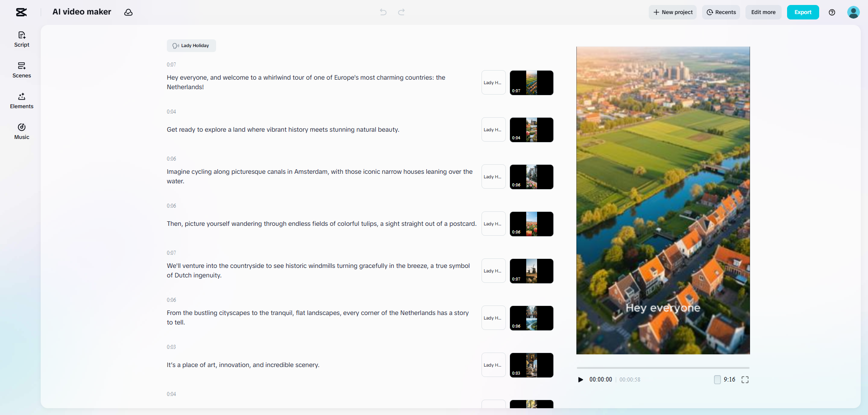868x415 pixels.
Task: Open the Edit more options
Action: click(763, 12)
